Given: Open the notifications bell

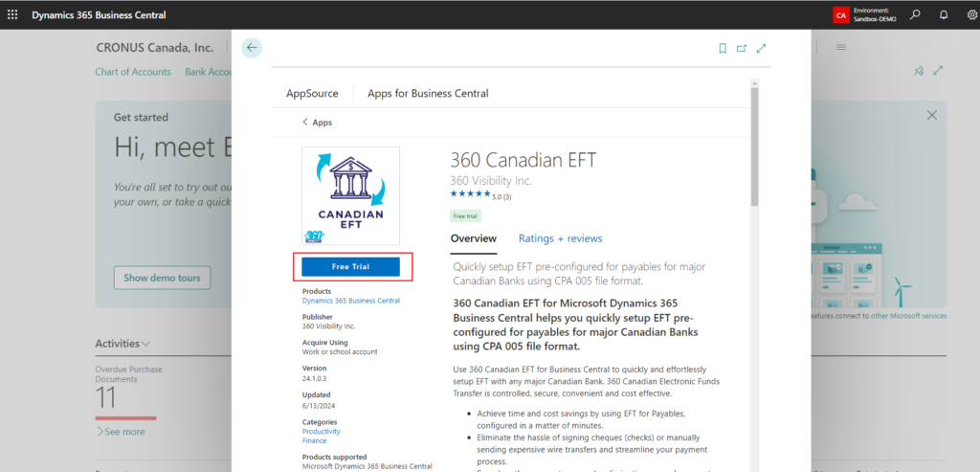Looking at the screenshot, I should click(944, 14).
